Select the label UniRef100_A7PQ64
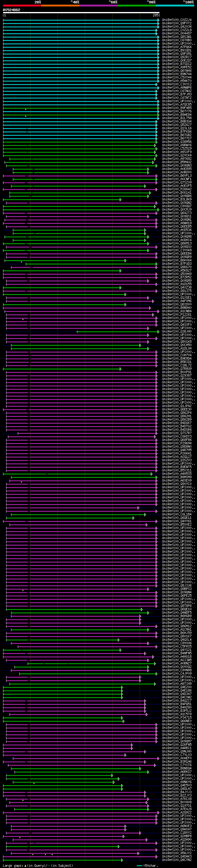 [x=177, y=47]
